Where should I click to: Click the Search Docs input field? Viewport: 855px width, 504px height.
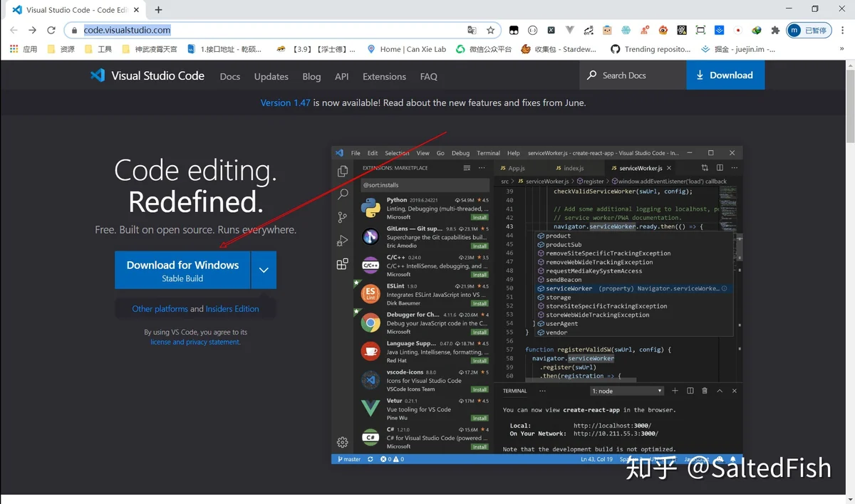633,75
